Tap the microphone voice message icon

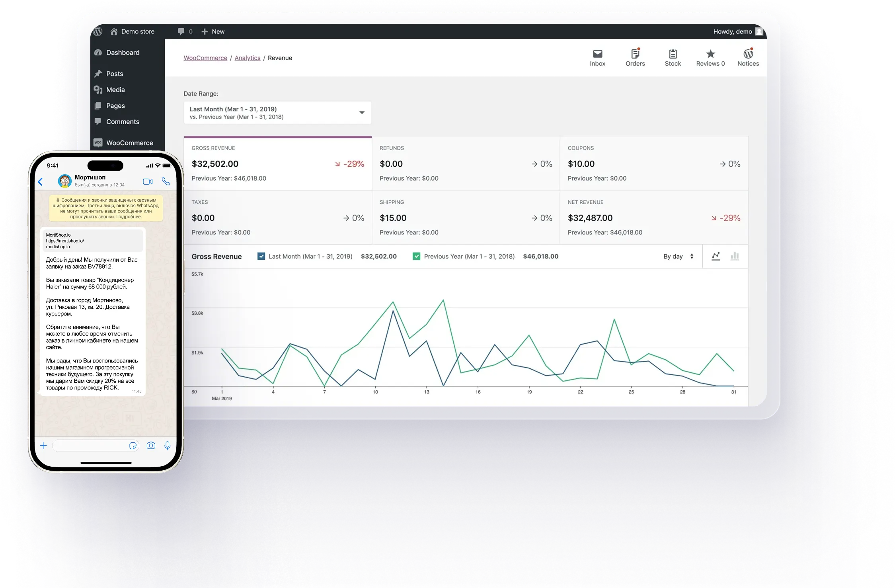[x=168, y=446]
